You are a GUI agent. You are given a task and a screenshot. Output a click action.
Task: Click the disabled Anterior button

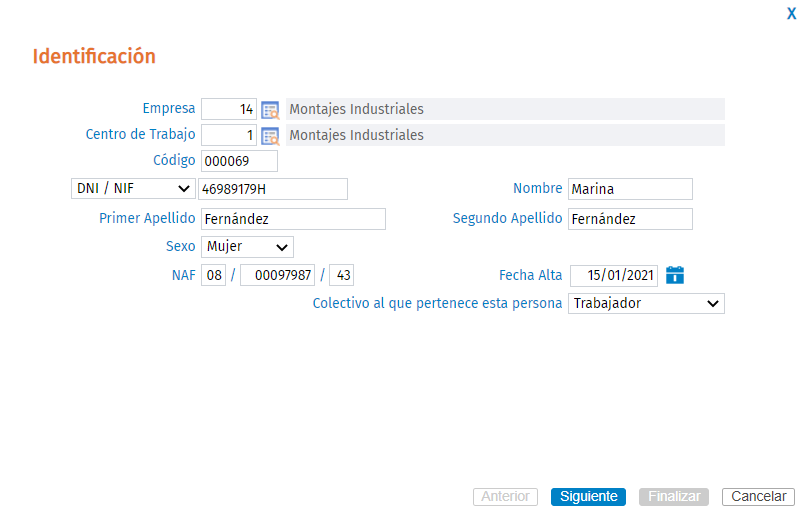505,497
